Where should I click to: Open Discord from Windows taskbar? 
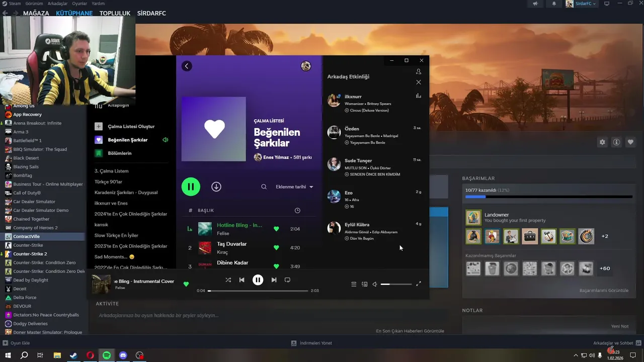[x=123, y=355]
